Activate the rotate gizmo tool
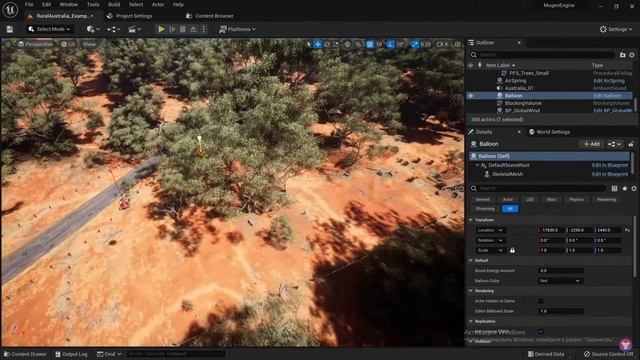 coord(327,44)
